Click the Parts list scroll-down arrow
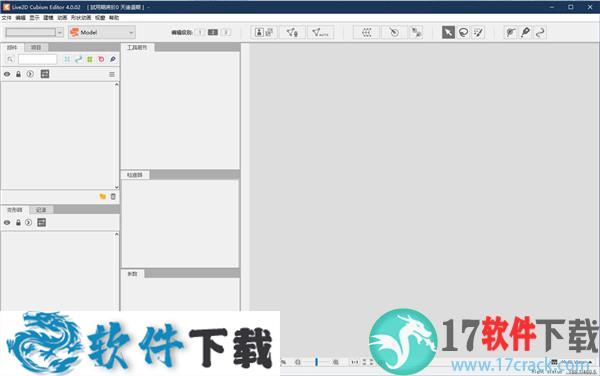The width and height of the screenshot is (600, 376). [x=117, y=187]
